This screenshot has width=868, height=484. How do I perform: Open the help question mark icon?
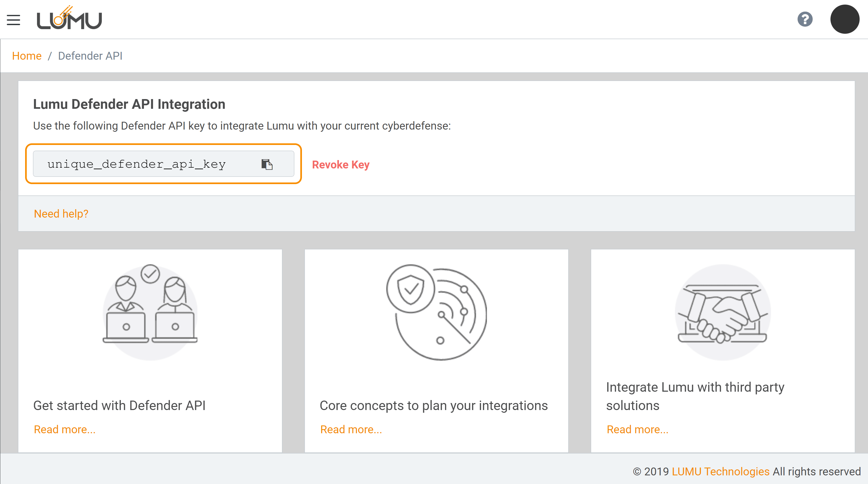[805, 19]
